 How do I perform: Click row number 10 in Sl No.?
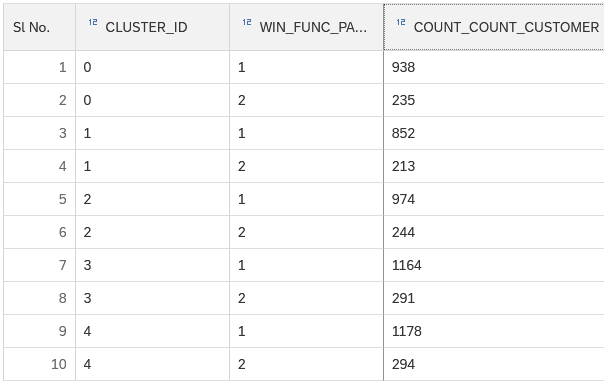click(x=40, y=364)
